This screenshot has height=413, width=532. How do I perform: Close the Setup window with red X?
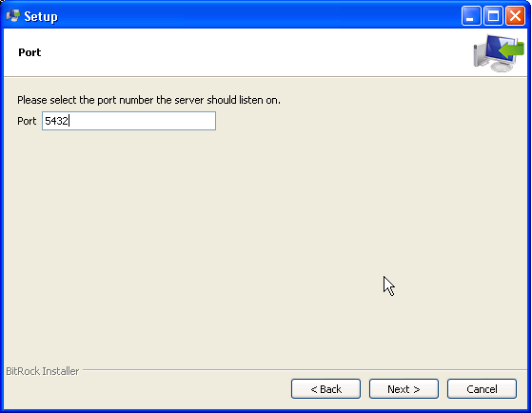515,16
